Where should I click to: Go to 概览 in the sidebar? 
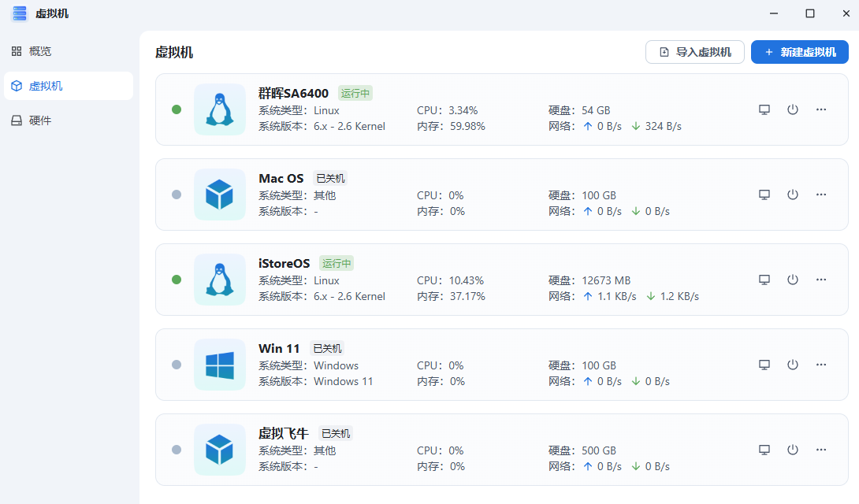(69, 51)
